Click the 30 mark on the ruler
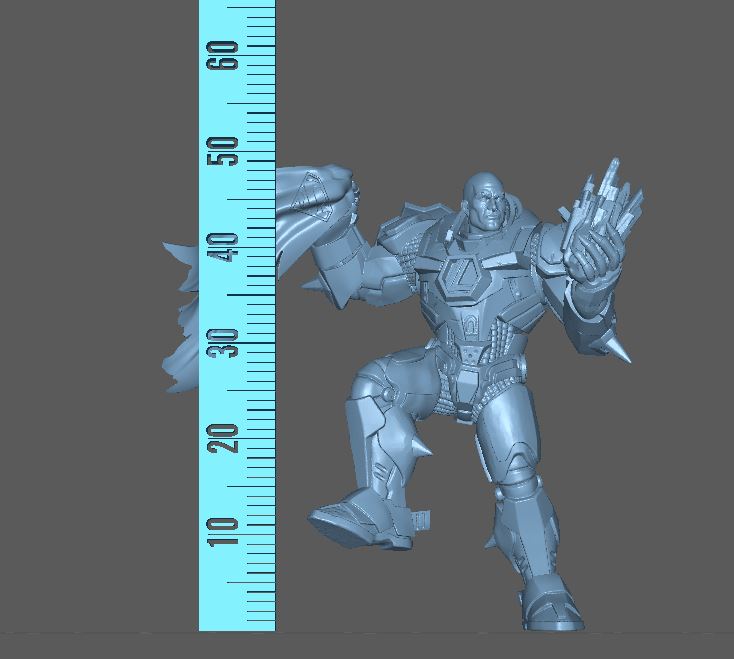Viewport: 734px width, 659px height. click(229, 342)
